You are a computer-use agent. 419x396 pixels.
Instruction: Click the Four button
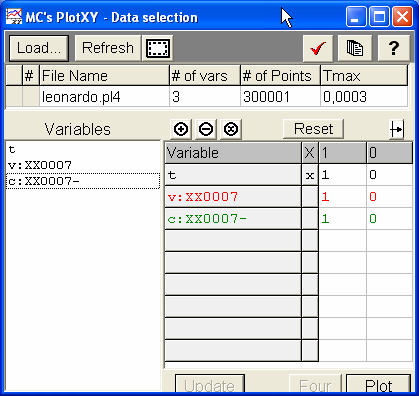(315, 383)
